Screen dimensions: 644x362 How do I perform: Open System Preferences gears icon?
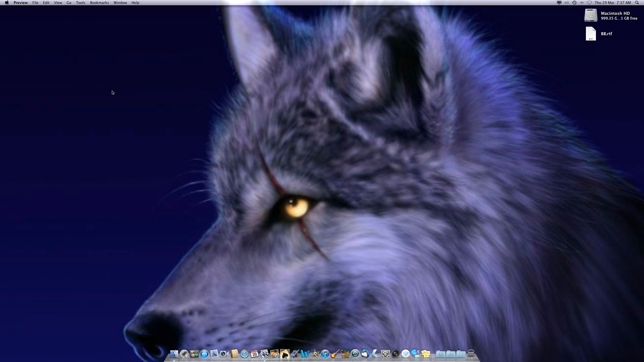[385, 354]
